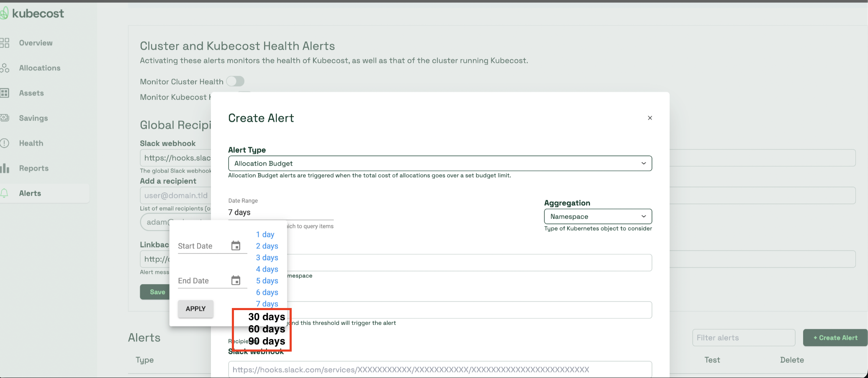
Task: Close the Create Alert dialog
Action: (650, 118)
